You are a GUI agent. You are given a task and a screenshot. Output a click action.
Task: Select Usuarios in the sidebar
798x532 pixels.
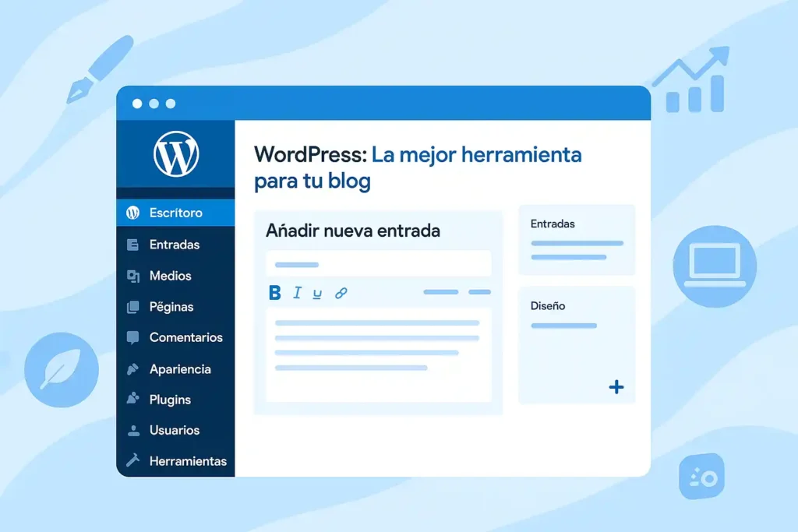pos(175,430)
